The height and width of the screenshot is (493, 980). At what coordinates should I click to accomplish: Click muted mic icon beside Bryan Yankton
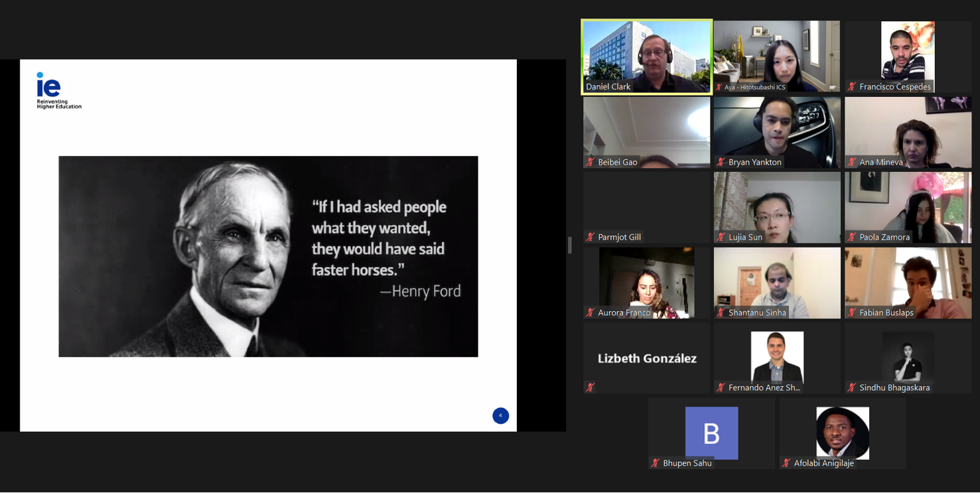point(721,162)
